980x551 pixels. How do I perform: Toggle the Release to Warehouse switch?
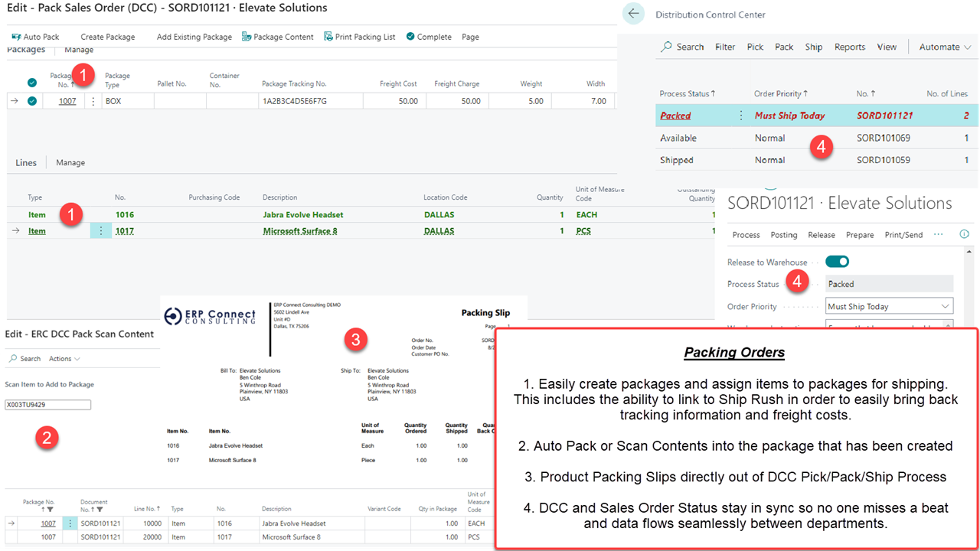point(838,262)
